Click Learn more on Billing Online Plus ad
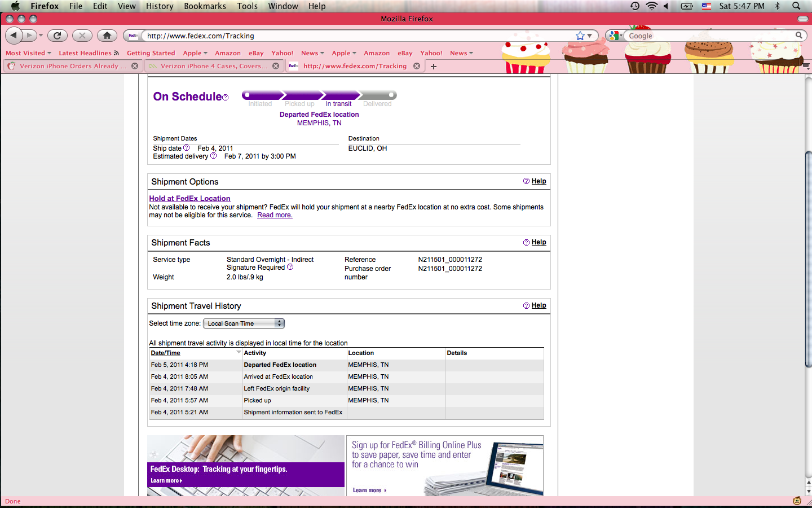 tap(369, 491)
